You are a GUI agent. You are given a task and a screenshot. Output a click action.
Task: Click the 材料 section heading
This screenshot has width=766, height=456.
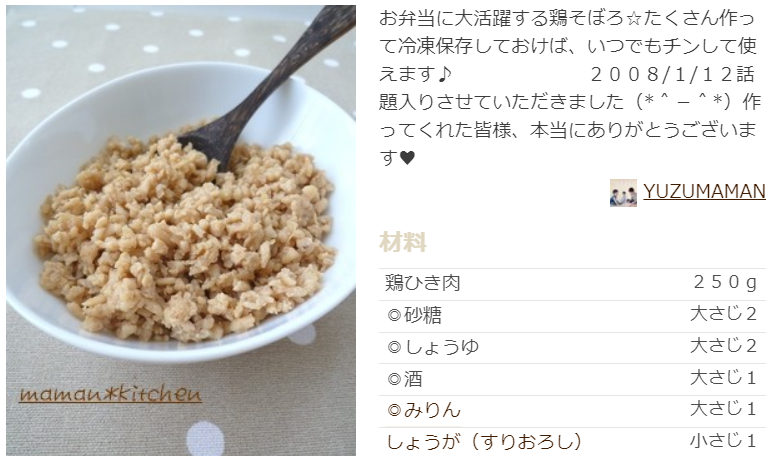403,242
